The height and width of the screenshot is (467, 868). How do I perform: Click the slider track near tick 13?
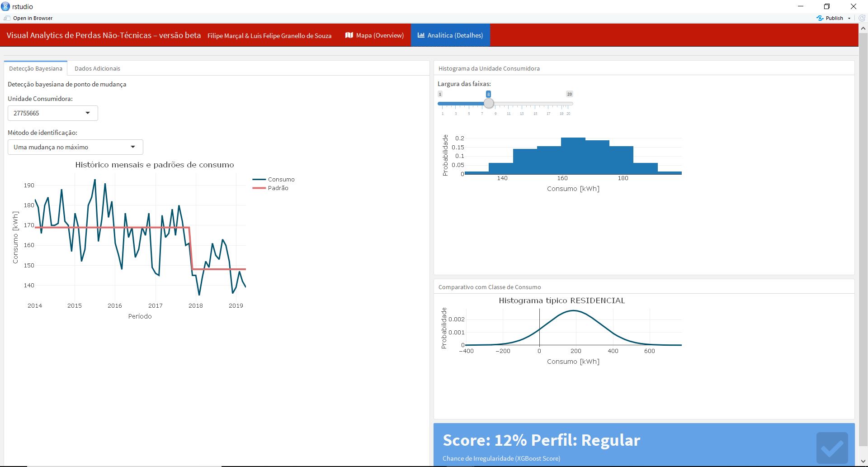(522, 104)
